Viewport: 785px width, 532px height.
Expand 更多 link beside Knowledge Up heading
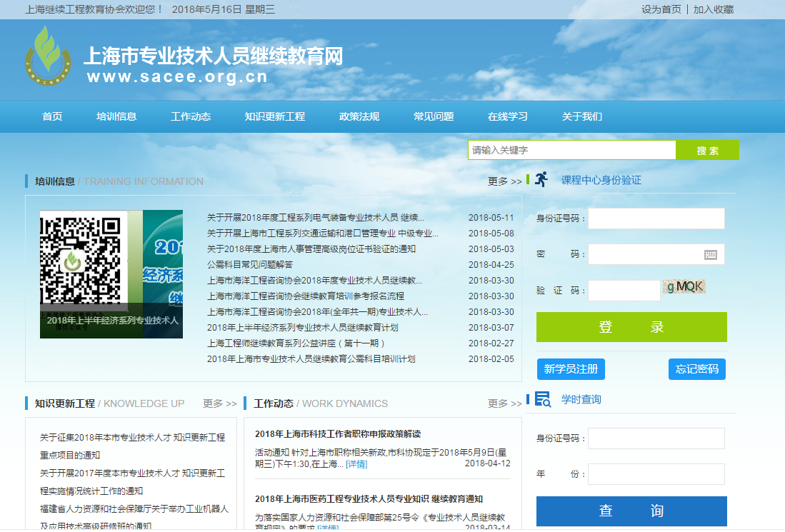219,403
